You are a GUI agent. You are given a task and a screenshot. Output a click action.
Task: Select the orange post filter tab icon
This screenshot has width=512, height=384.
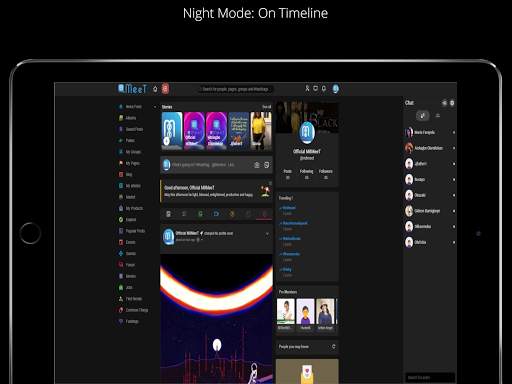[x=232, y=214]
